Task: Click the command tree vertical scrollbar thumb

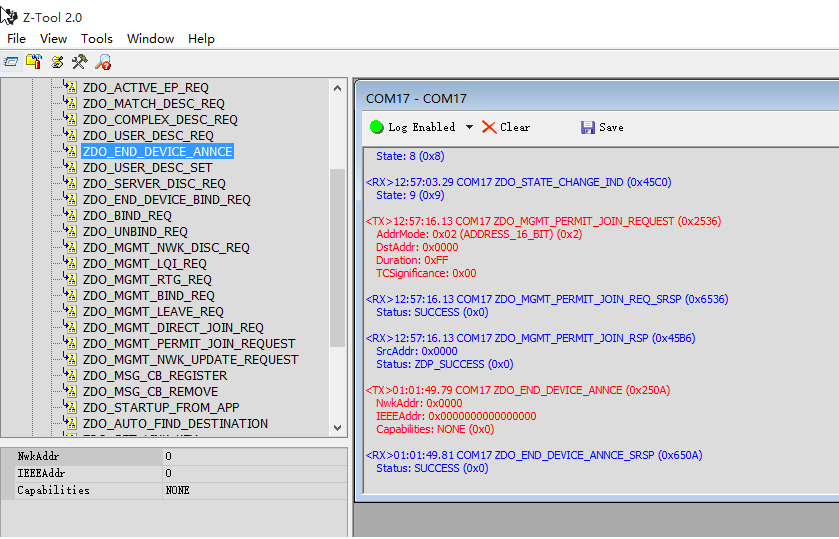Action: [x=337, y=258]
